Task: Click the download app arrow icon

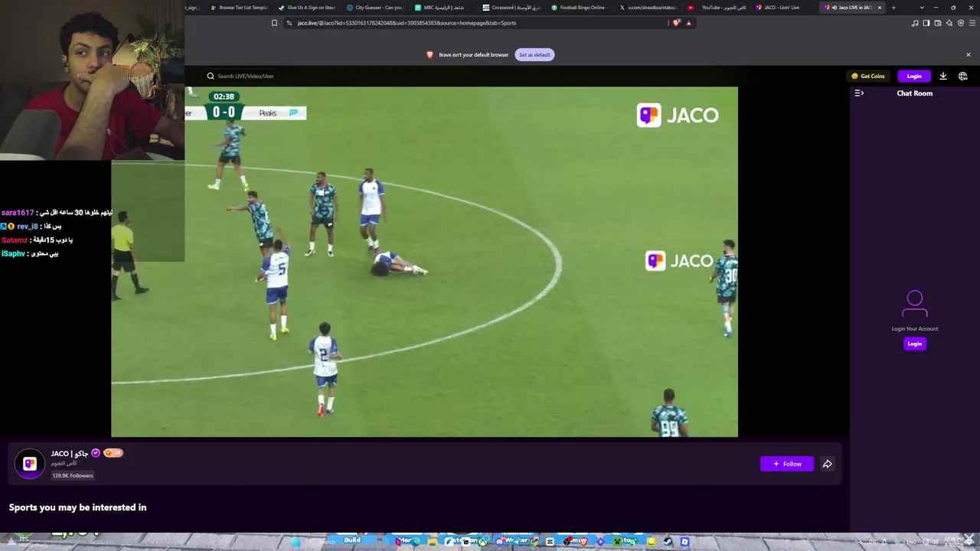Action: [943, 76]
